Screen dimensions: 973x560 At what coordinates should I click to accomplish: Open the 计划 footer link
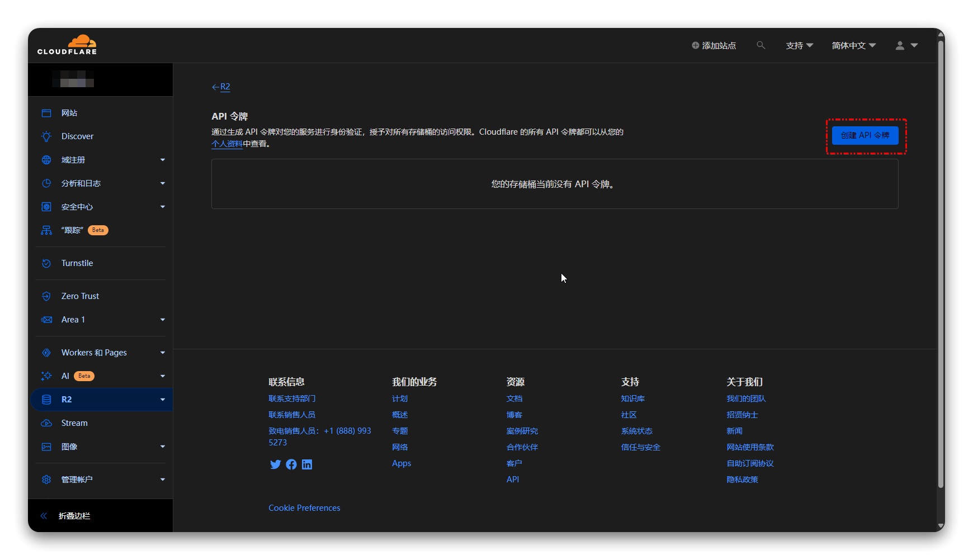[x=400, y=398]
